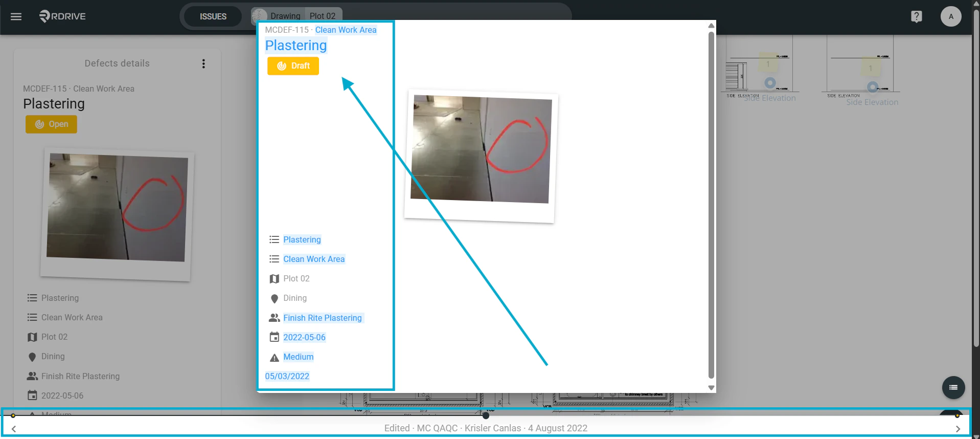This screenshot has width=980, height=439.
Task: Click Edited MC QAQC Krisler Canlas text
Action: pos(486,428)
